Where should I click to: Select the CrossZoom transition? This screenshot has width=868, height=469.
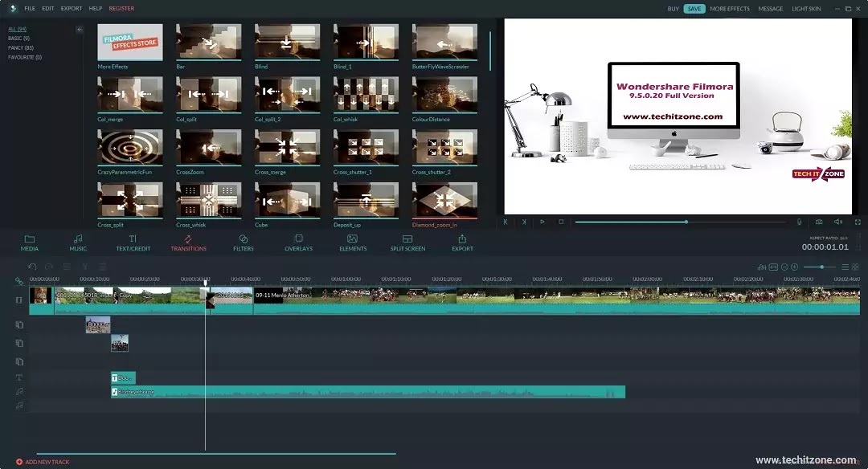(209, 147)
